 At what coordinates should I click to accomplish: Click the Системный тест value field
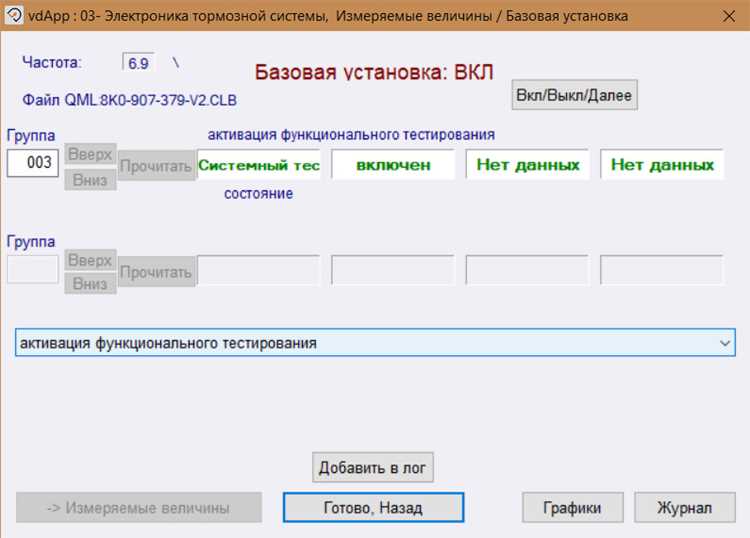259,165
